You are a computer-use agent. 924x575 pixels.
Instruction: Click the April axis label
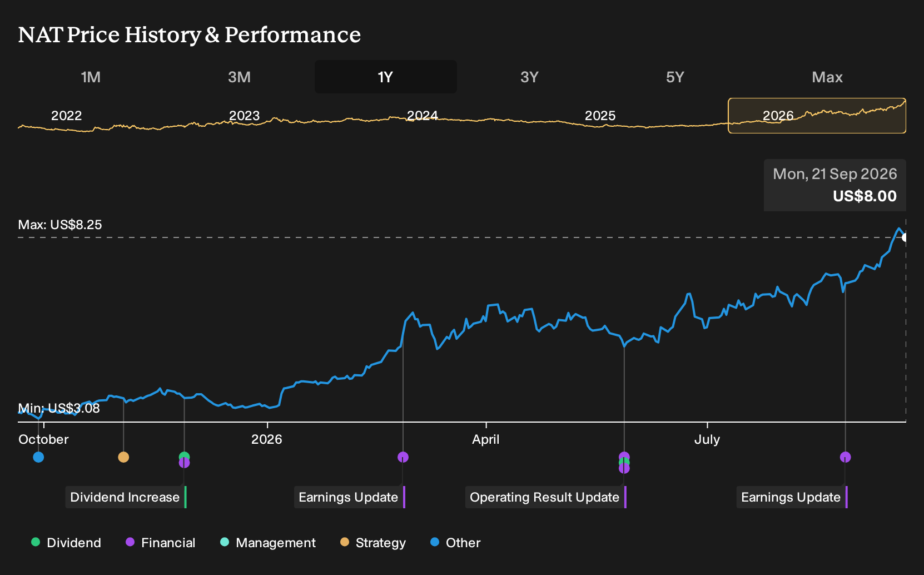(x=486, y=439)
